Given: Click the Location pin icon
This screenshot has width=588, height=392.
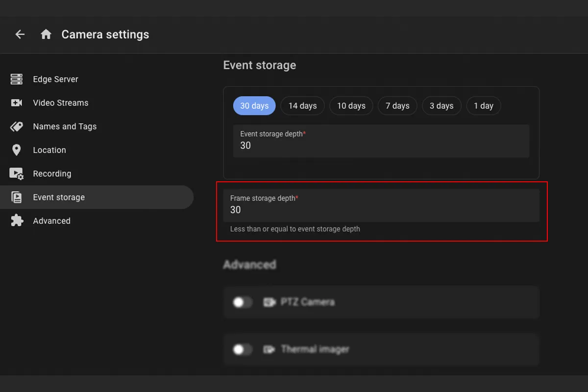Looking at the screenshot, I should (17, 150).
